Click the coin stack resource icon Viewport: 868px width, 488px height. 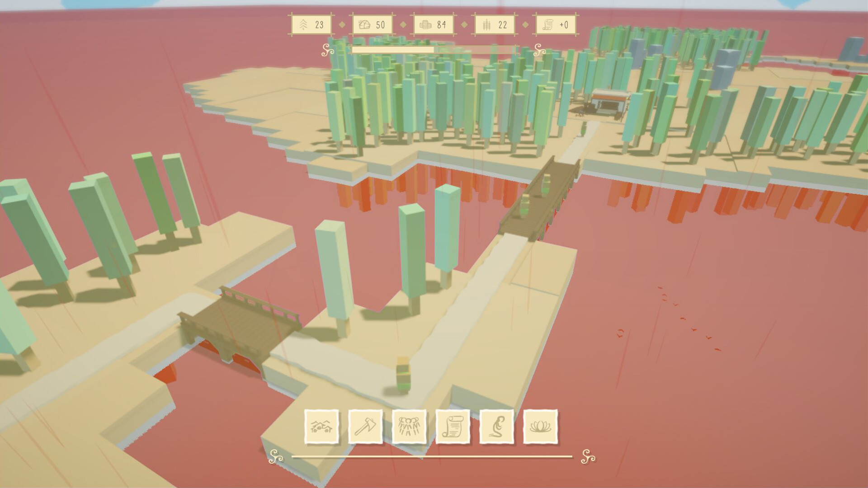(x=425, y=25)
